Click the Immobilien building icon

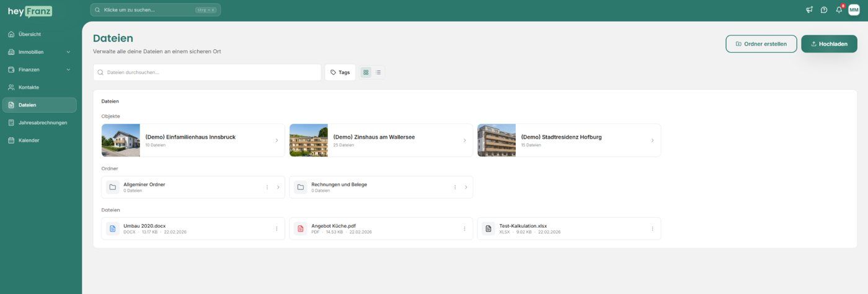11,52
